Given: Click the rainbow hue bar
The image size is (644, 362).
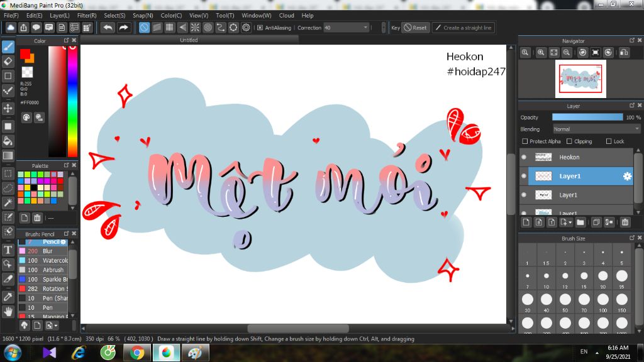Looking at the screenshot, I should point(72,101).
